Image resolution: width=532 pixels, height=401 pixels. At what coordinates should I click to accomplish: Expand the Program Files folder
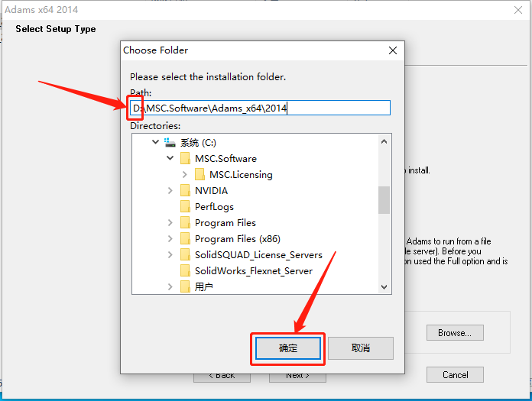click(170, 223)
